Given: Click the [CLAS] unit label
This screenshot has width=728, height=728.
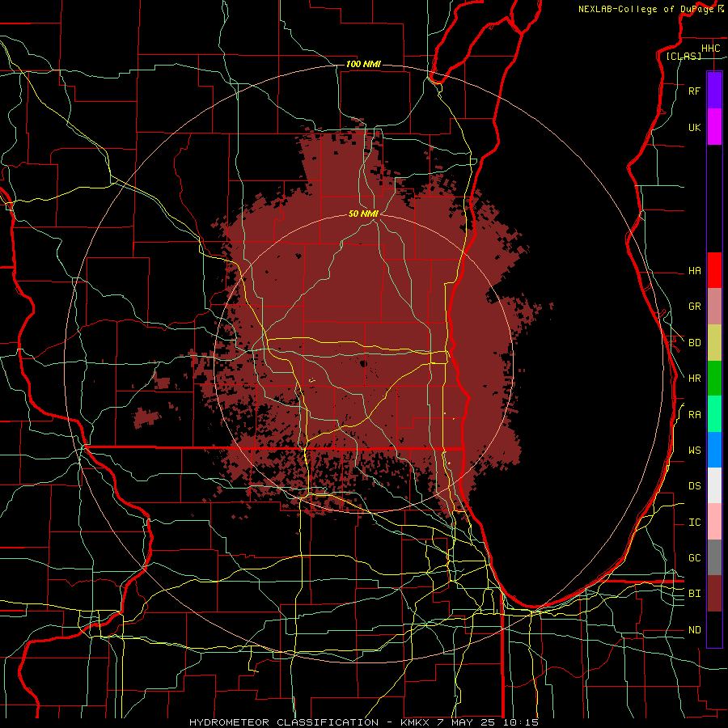Looking at the screenshot, I should (684, 56).
